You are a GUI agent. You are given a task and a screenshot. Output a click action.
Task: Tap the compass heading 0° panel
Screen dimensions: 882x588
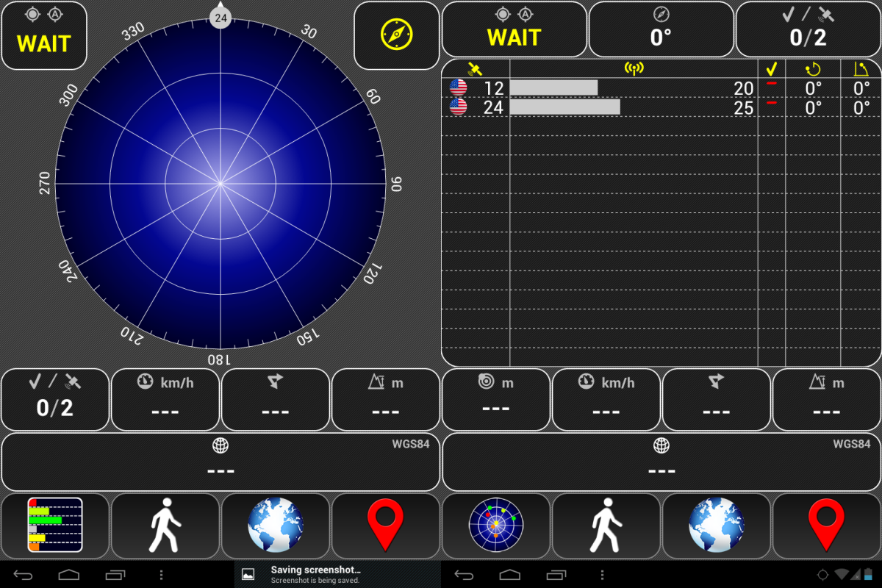(661, 29)
